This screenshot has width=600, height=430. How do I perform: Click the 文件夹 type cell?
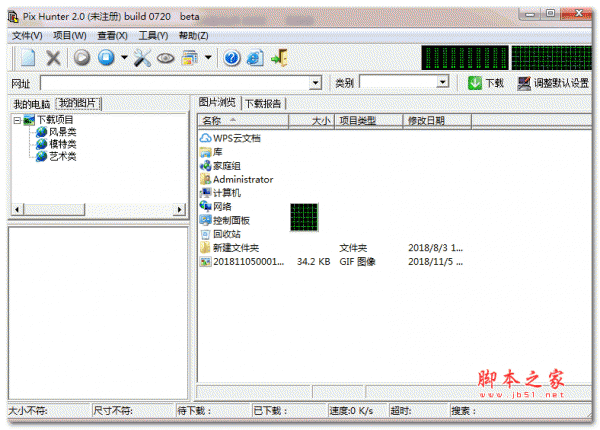click(x=353, y=248)
